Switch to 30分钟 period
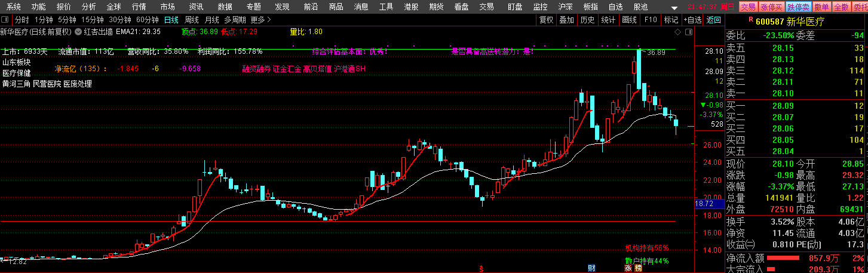The width and height of the screenshot is (868, 273). (x=120, y=20)
